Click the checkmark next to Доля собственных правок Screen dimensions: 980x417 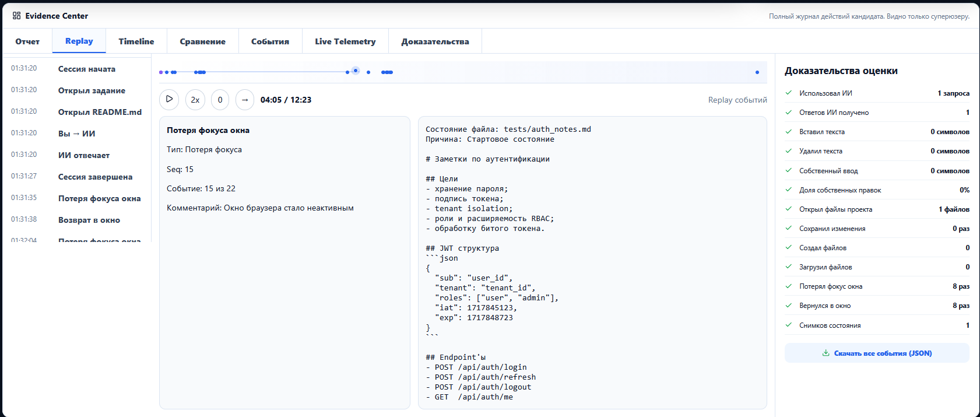789,190
